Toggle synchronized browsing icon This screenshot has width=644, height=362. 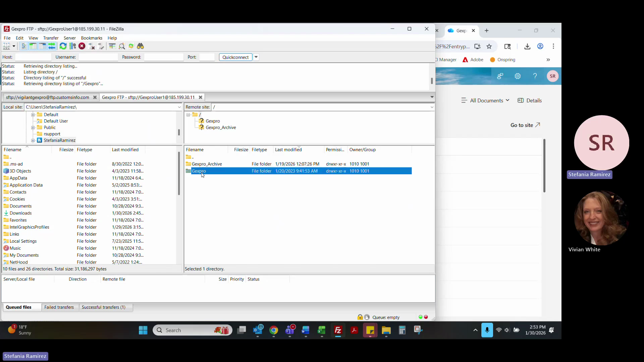pyautogui.click(x=131, y=46)
